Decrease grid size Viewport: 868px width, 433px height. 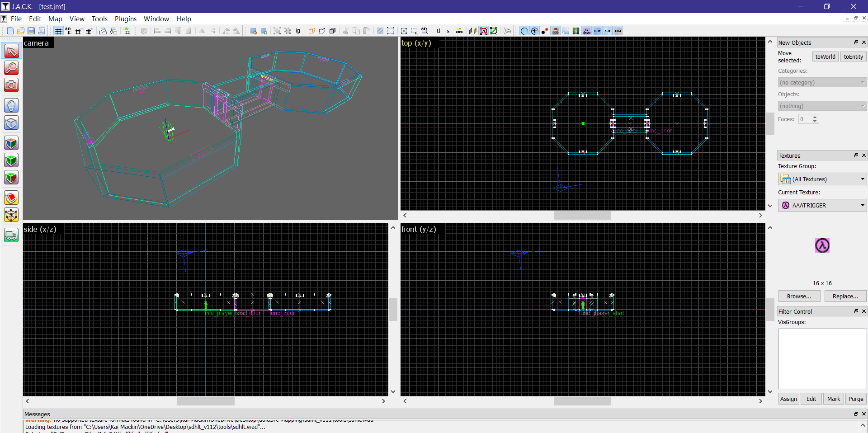[x=78, y=31]
